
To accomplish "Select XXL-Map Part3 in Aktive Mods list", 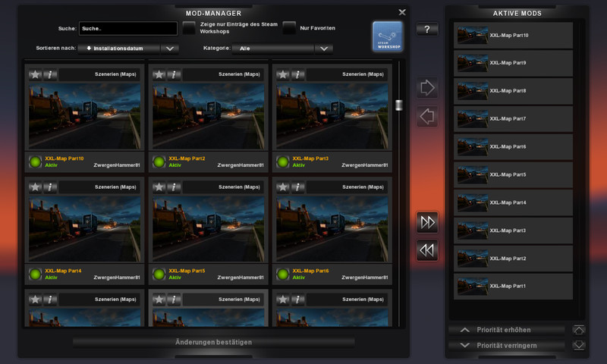I will (514, 231).
